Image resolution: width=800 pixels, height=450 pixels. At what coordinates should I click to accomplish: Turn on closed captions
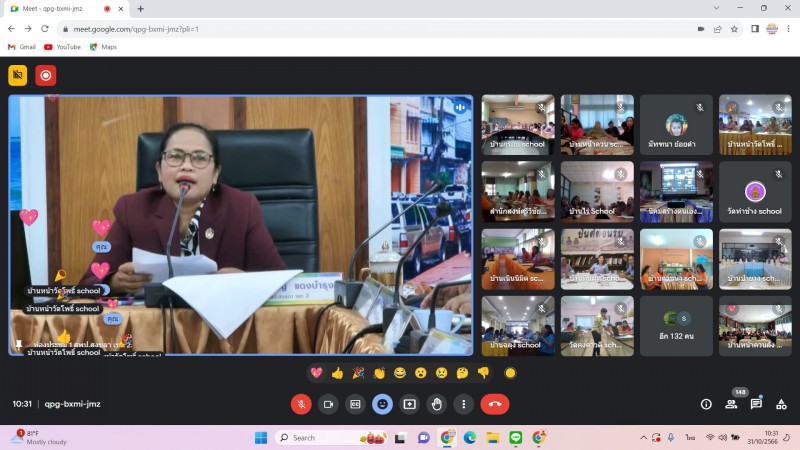pyautogui.click(x=354, y=404)
